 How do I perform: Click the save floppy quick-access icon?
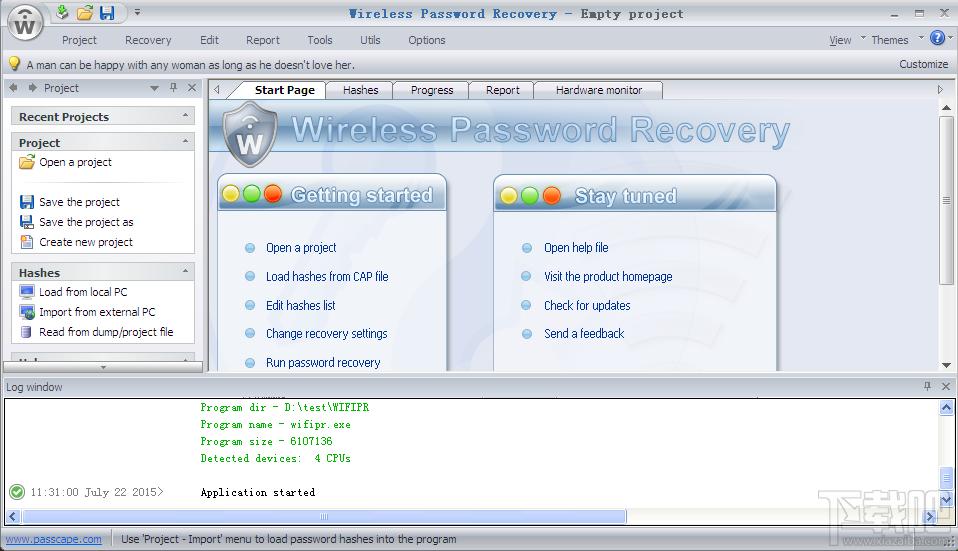(x=107, y=12)
